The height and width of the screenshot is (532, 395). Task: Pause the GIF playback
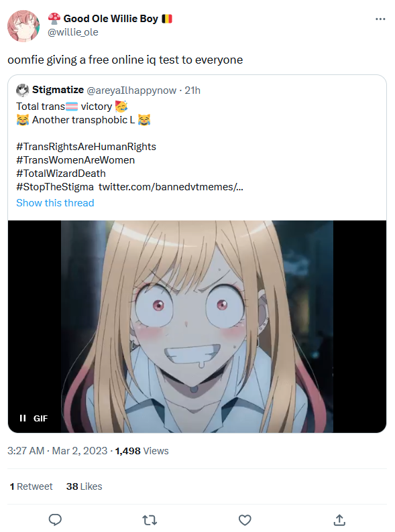[x=23, y=418]
